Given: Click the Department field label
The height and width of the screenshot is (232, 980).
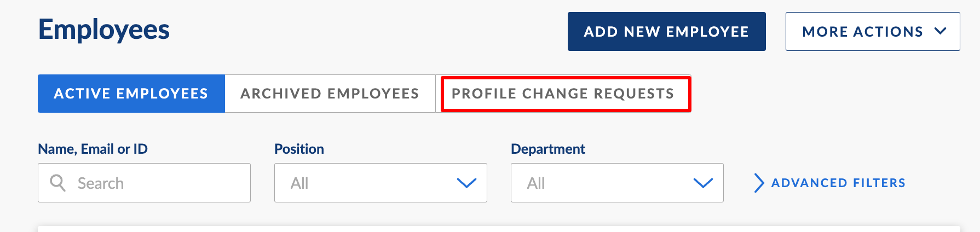Looking at the screenshot, I should point(548,149).
